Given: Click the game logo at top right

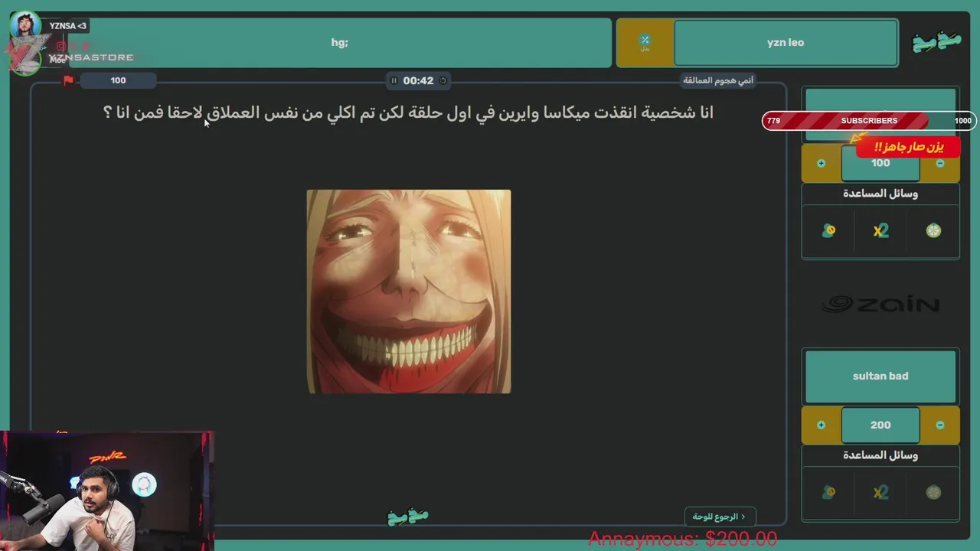Looking at the screenshot, I should click(x=936, y=42).
